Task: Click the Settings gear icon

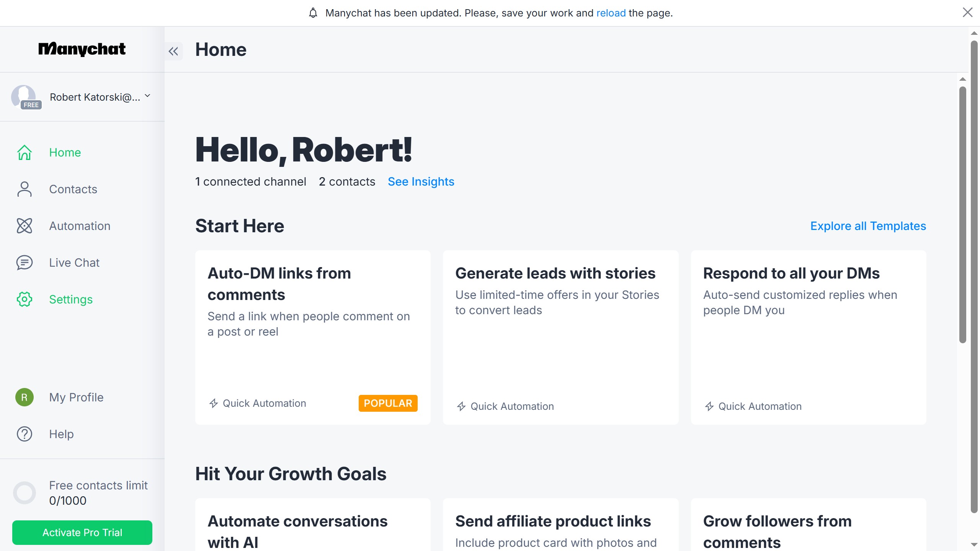Action: (x=24, y=299)
